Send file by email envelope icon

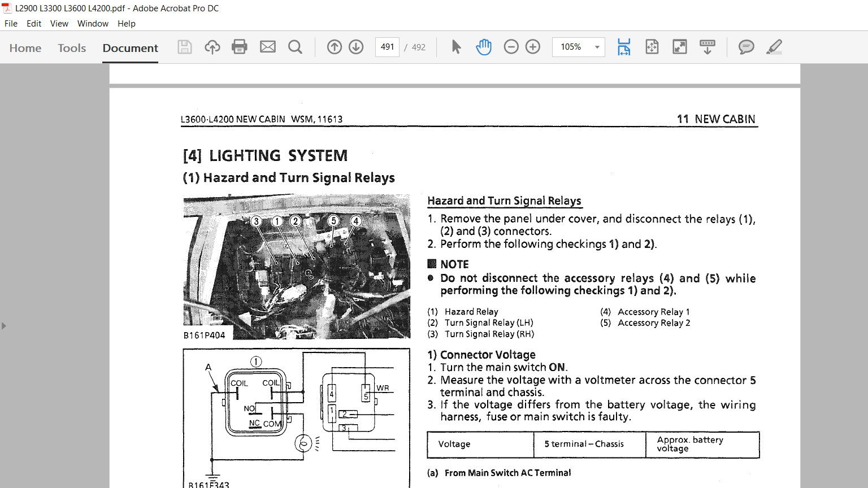268,47
